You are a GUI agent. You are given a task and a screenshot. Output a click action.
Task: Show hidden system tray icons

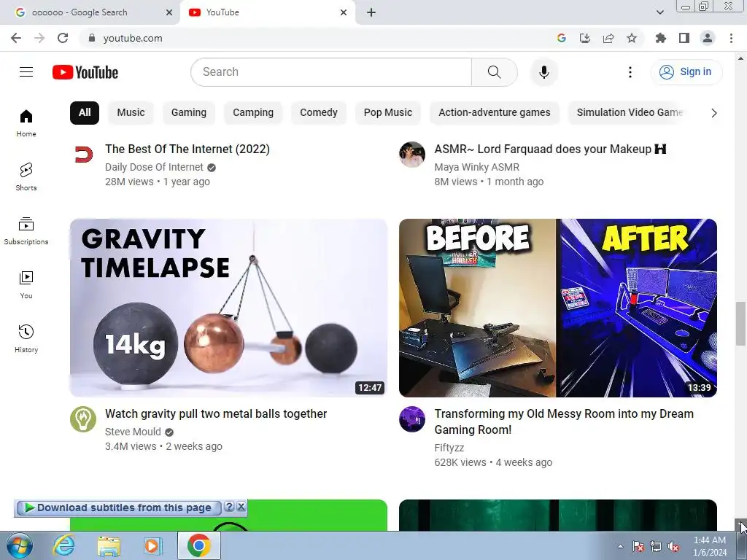[620, 546]
